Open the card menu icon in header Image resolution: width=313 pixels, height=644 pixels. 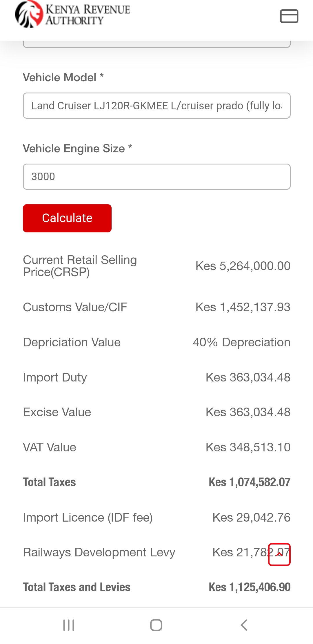coord(289,16)
